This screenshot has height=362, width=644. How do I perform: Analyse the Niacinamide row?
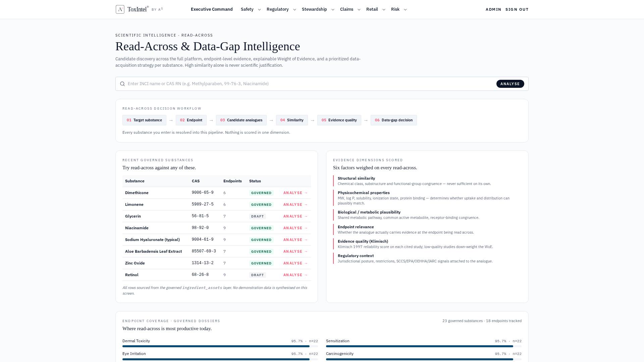[x=296, y=228]
